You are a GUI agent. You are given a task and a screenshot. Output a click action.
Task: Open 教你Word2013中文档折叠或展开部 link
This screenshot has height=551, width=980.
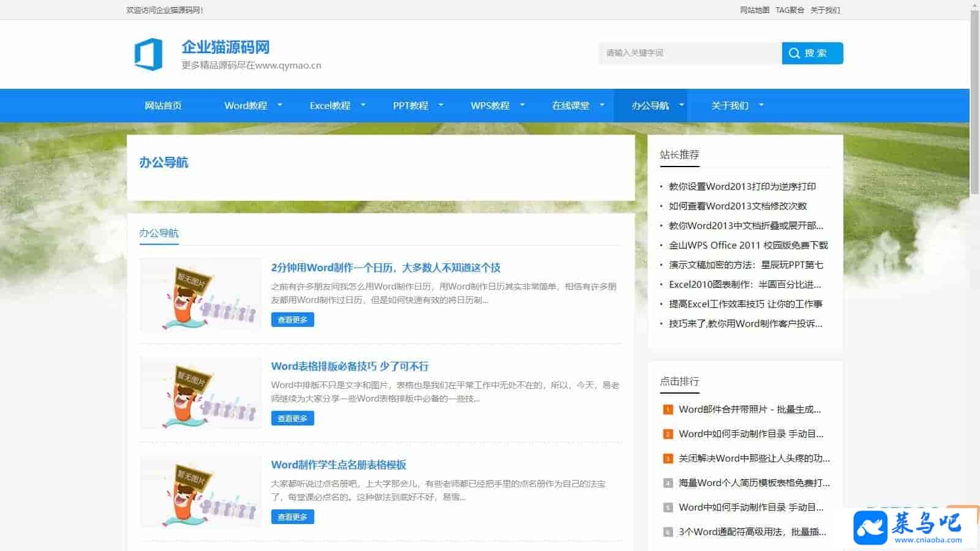[746, 226]
